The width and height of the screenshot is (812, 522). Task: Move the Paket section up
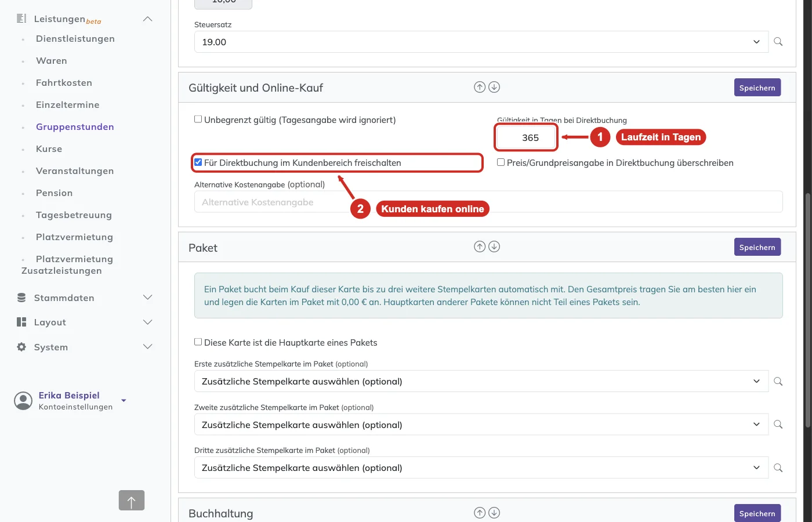coord(480,246)
